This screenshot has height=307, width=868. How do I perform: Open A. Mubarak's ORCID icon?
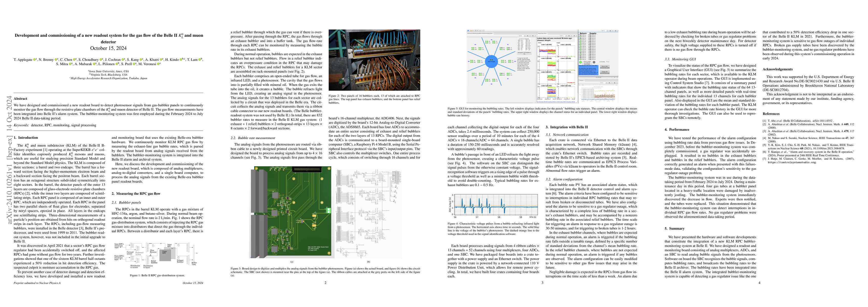(94, 64)
